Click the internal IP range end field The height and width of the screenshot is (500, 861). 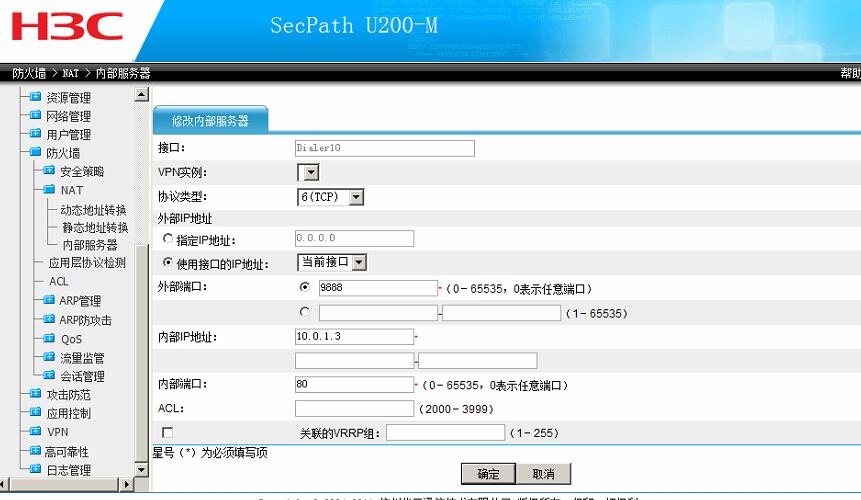[478, 361]
